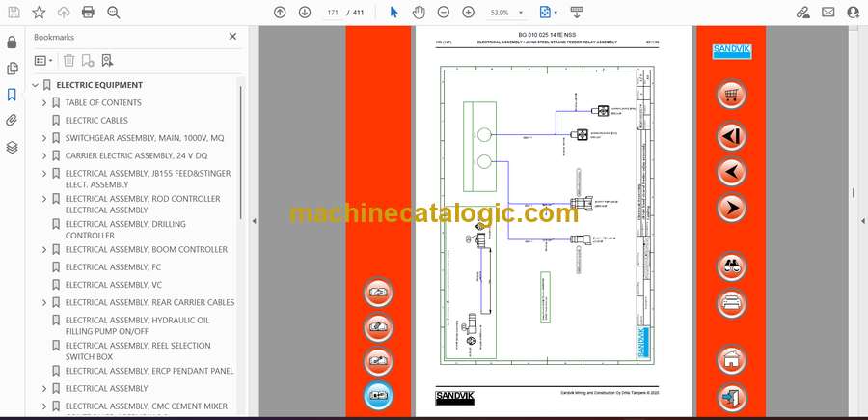868x420 pixels.
Task: Activate the hand pan tool
Action: click(420, 13)
